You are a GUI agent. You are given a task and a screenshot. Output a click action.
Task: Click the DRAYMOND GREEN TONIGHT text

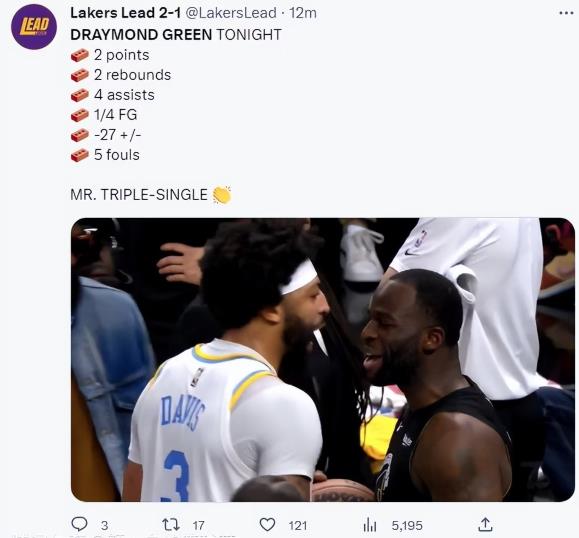pyautogui.click(x=176, y=35)
